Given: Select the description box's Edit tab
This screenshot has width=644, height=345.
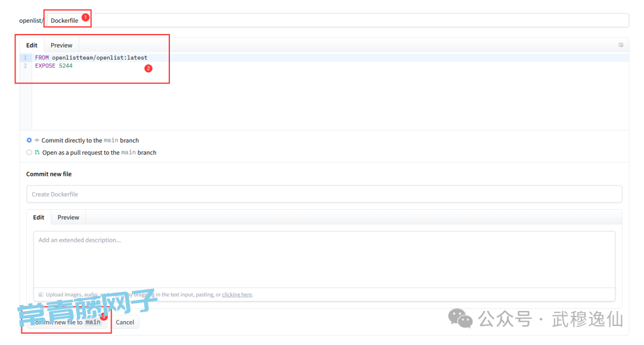Looking at the screenshot, I should coord(39,217).
